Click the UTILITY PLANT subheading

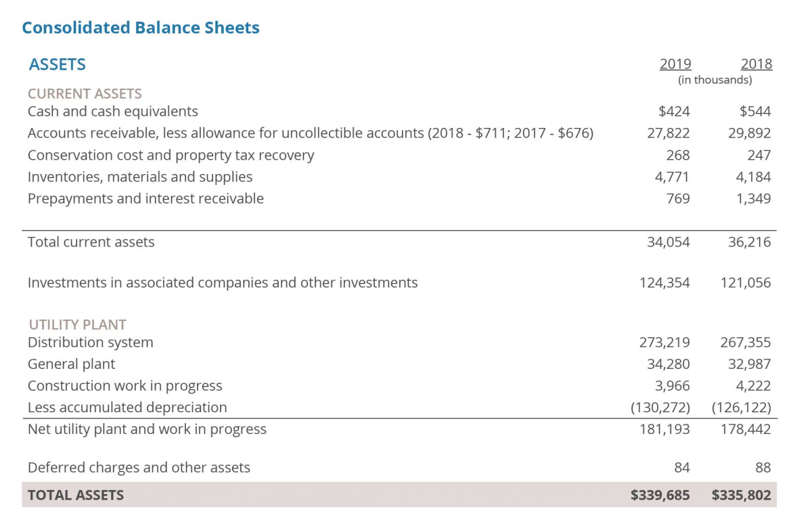pyautogui.click(x=77, y=324)
